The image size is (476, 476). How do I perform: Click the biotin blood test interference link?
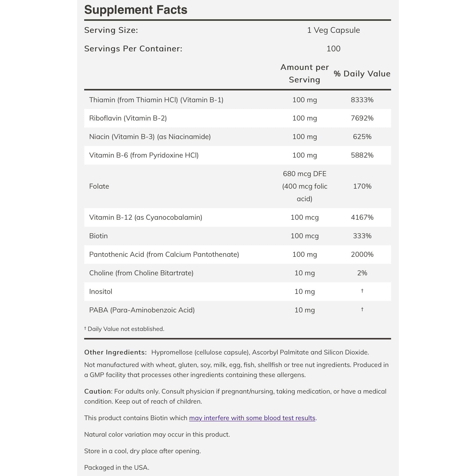click(x=252, y=418)
